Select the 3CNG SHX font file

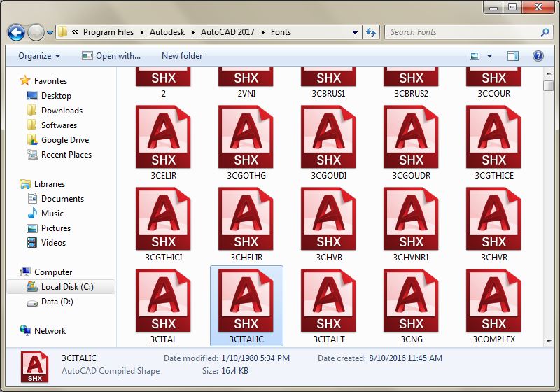pyautogui.click(x=411, y=306)
